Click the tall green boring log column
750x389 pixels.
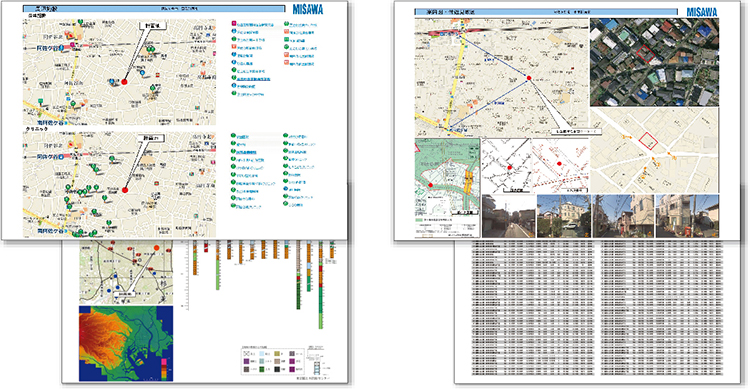coord(320,285)
